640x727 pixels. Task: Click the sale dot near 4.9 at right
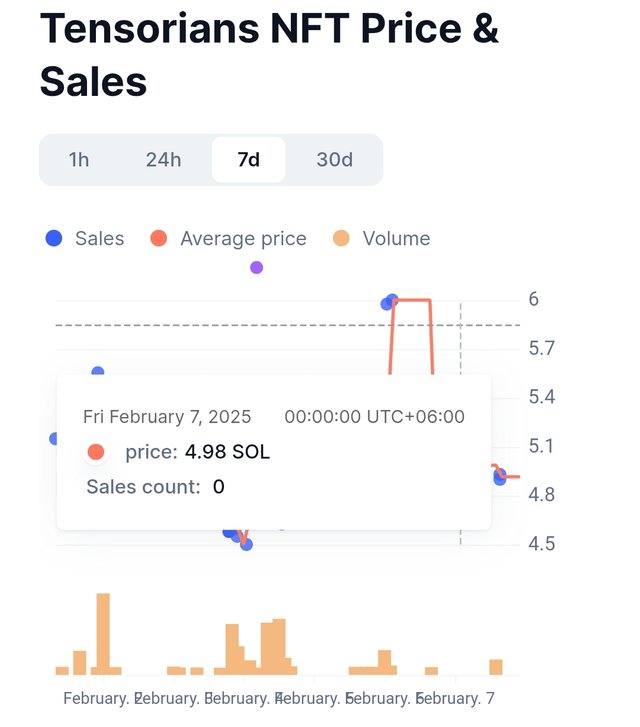[499, 477]
